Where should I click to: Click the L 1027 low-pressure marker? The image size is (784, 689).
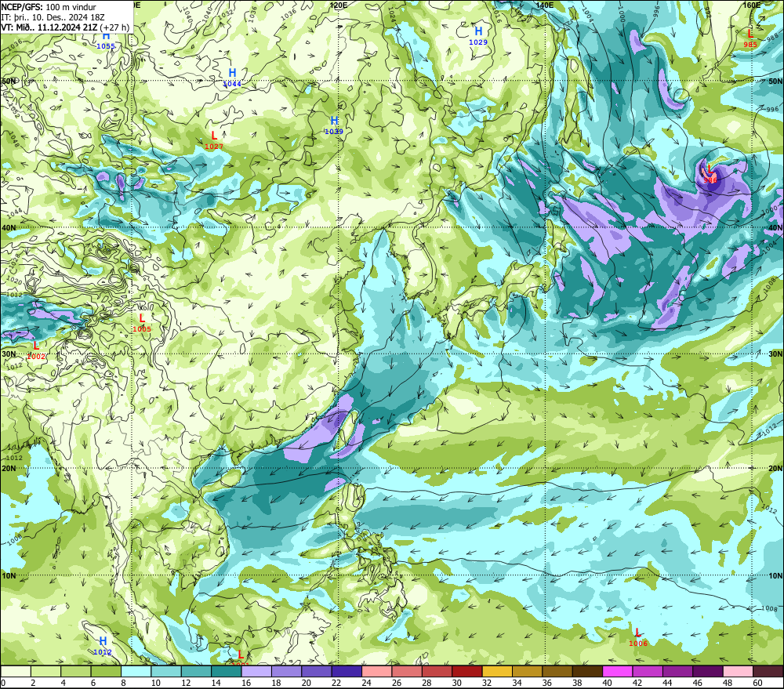point(214,140)
